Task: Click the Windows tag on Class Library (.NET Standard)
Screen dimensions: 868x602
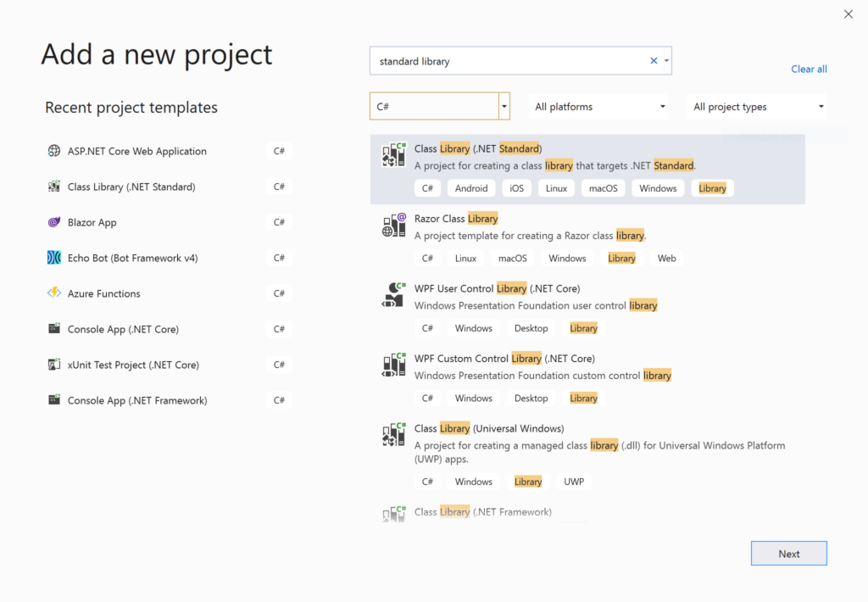Action: pos(658,188)
